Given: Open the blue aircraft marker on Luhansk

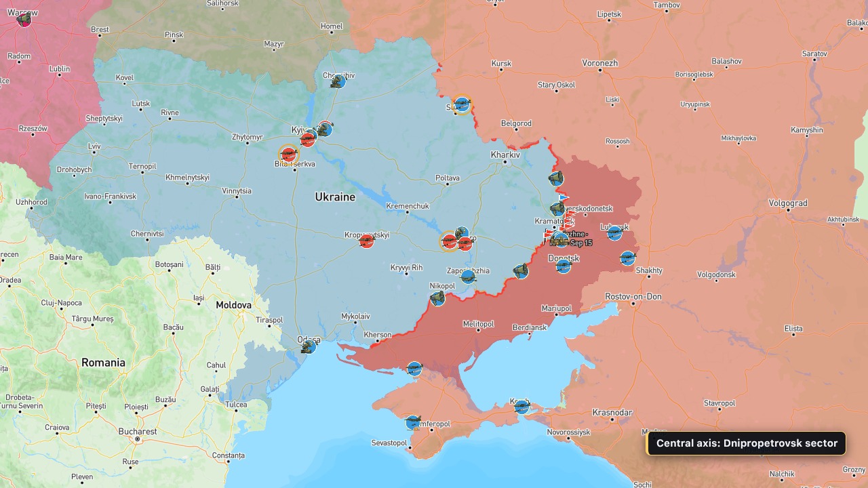Looking at the screenshot, I should (x=615, y=233).
